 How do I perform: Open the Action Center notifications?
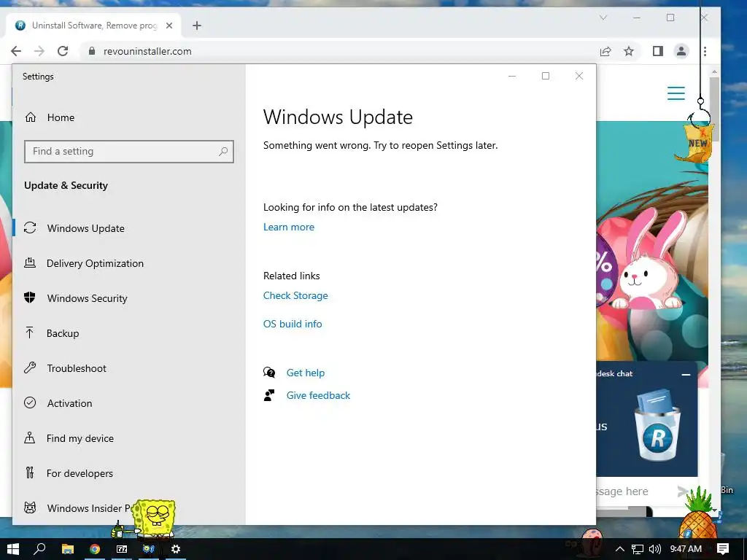coord(723,549)
